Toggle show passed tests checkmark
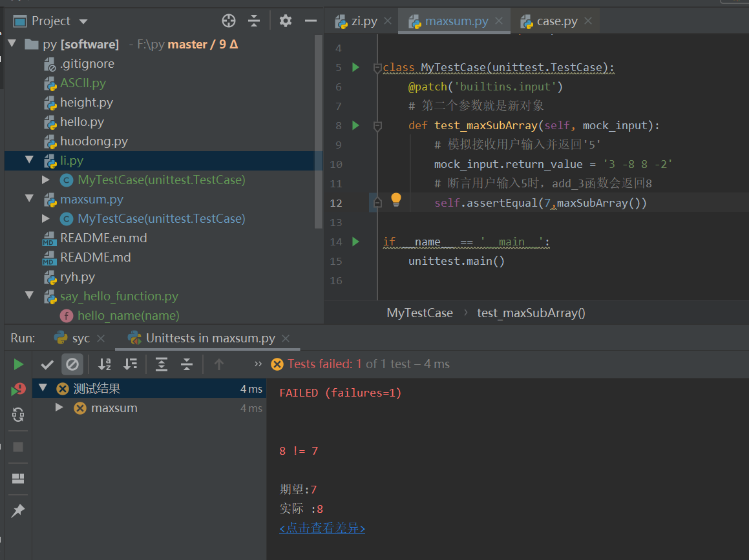 point(47,365)
